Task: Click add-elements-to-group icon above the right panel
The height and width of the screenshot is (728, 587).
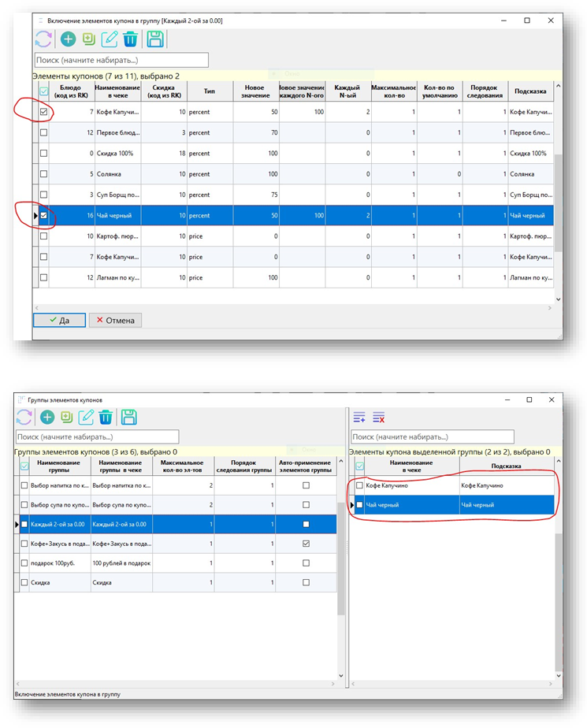Action: [359, 417]
